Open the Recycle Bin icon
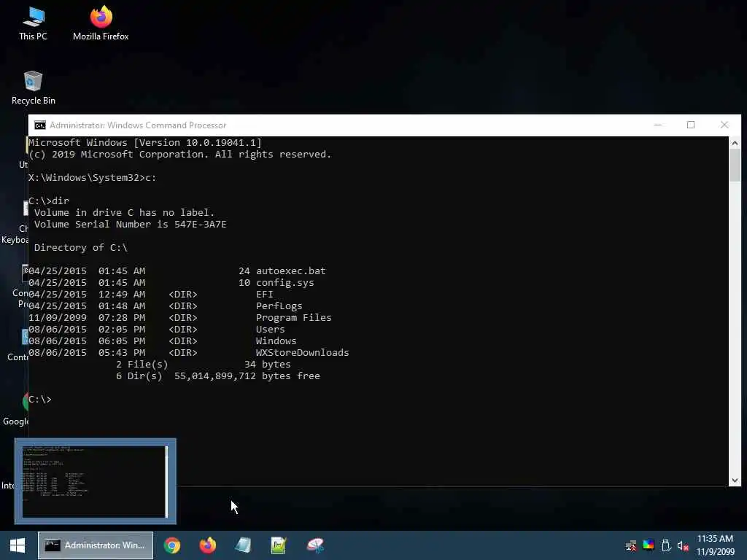This screenshot has width=747, height=560. (x=33, y=87)
